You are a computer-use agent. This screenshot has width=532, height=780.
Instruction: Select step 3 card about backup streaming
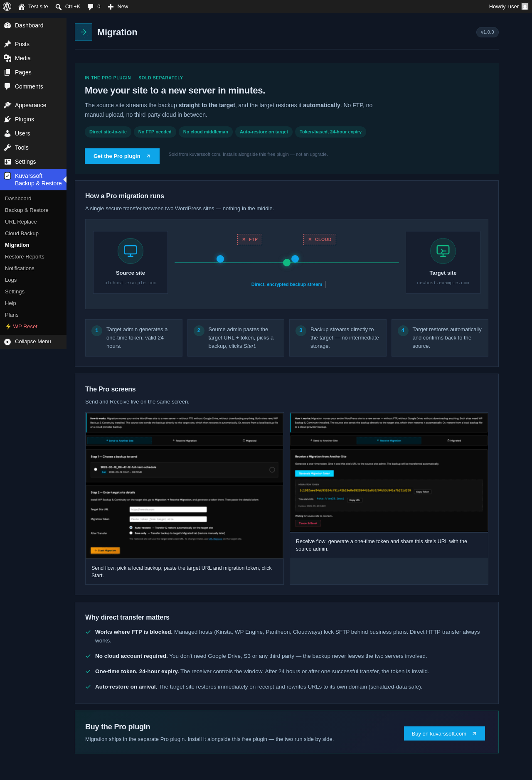tap(338, 338)
